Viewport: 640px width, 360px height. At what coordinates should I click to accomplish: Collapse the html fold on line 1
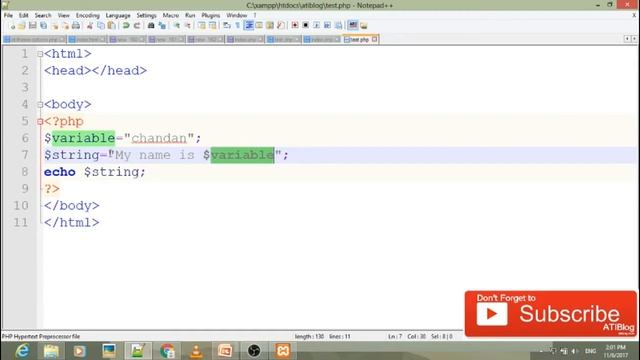point(40,54)
